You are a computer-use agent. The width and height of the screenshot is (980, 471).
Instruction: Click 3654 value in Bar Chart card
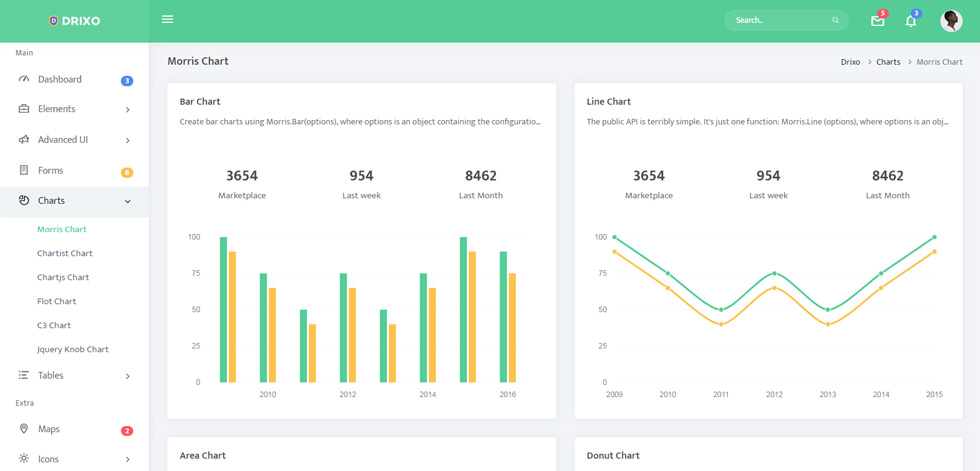(242, 176)
